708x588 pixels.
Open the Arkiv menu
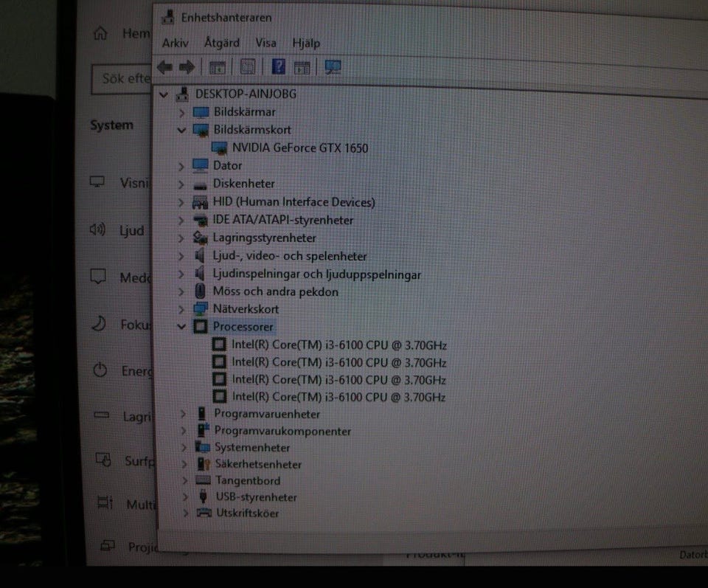(176, 43)
